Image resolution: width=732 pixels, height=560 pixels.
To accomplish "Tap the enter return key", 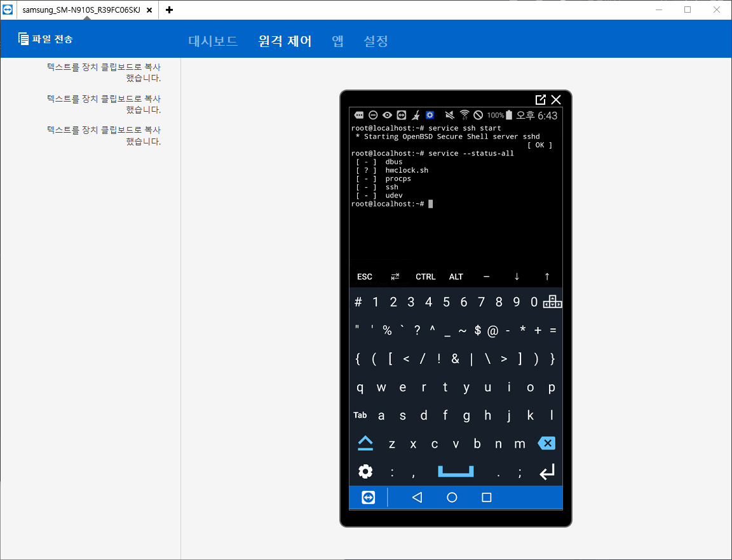I will tap(546, 472).
